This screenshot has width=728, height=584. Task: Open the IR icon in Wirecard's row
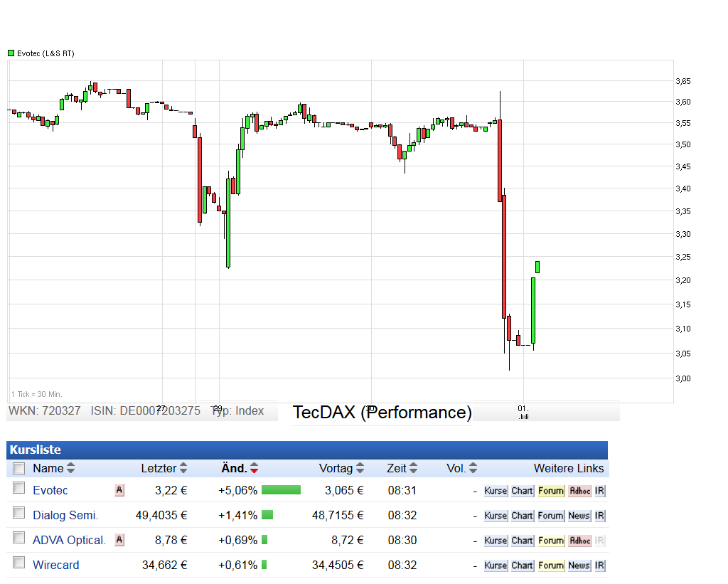click(599, 565)
